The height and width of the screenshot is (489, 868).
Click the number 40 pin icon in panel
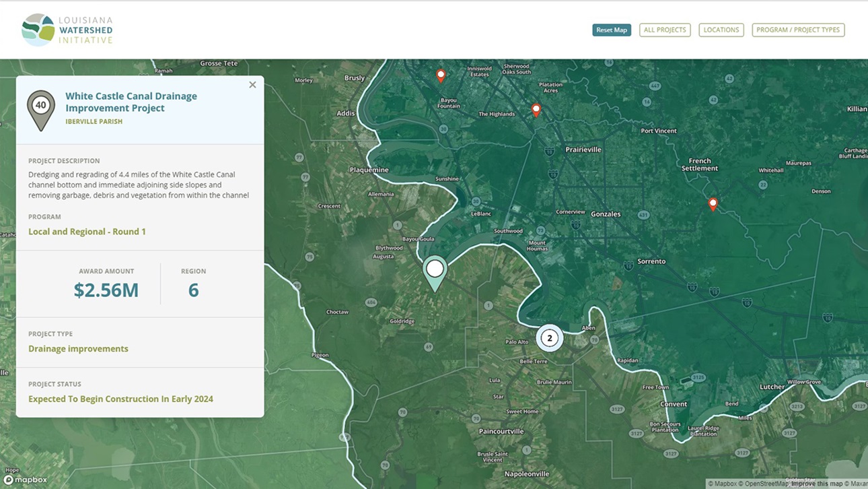click(x=41, y=108)
